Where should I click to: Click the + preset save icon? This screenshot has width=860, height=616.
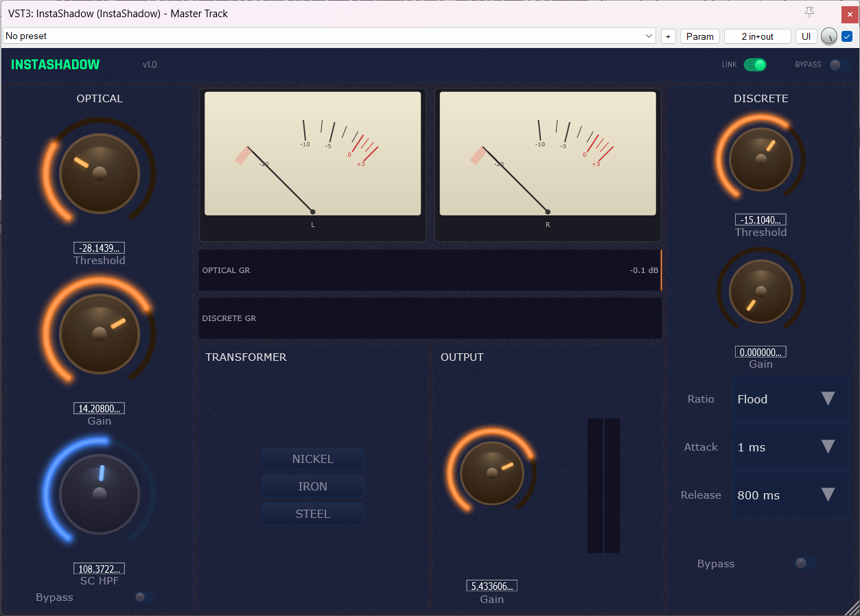(x=668, y=36)
